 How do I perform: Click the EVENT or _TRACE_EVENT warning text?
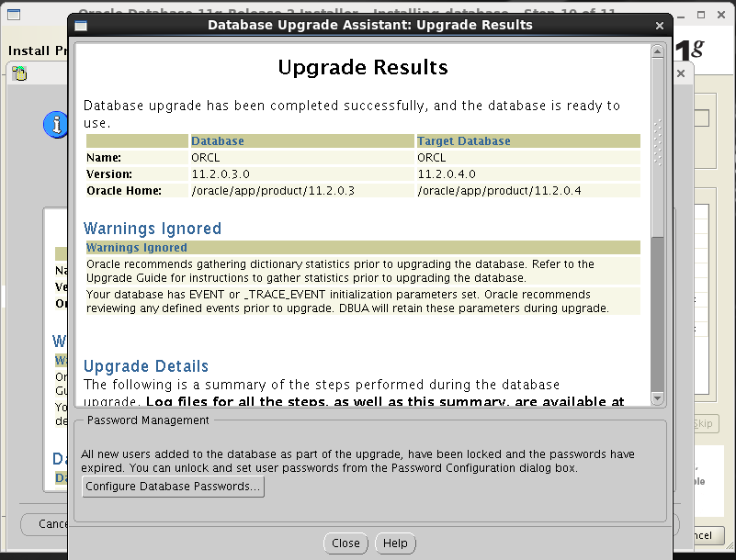[x=363, y=301]
